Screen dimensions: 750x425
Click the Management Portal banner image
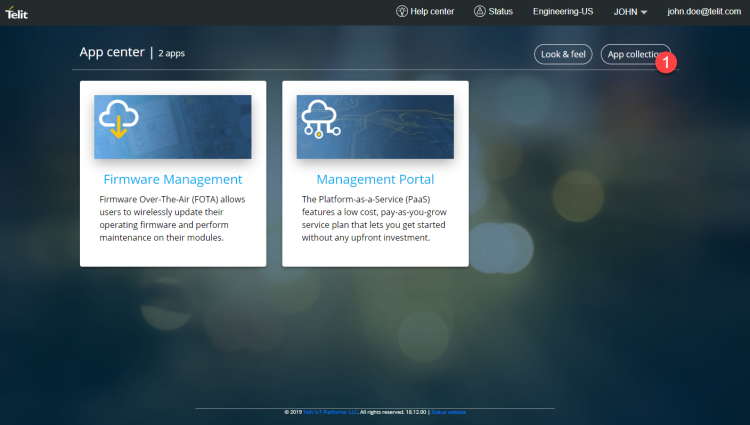pyautogui.click(x=375, y=127)
